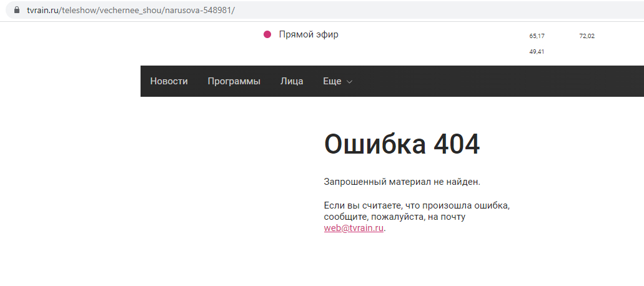
Task: Open the Лица menu item
Action: click(x=292, y=81)
